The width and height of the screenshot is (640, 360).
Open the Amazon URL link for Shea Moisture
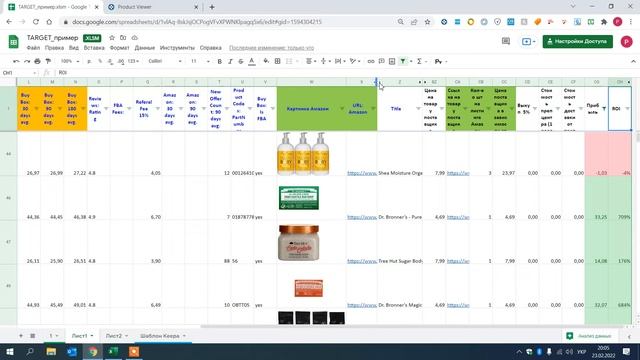(362, 173)
